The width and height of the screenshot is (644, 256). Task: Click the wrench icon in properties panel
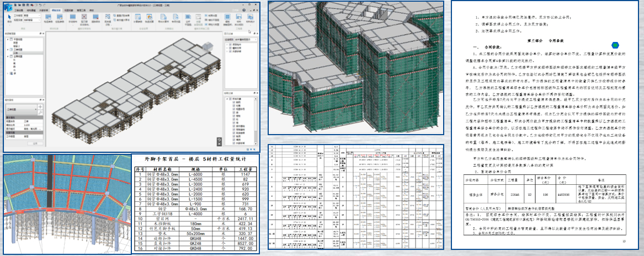40,112
